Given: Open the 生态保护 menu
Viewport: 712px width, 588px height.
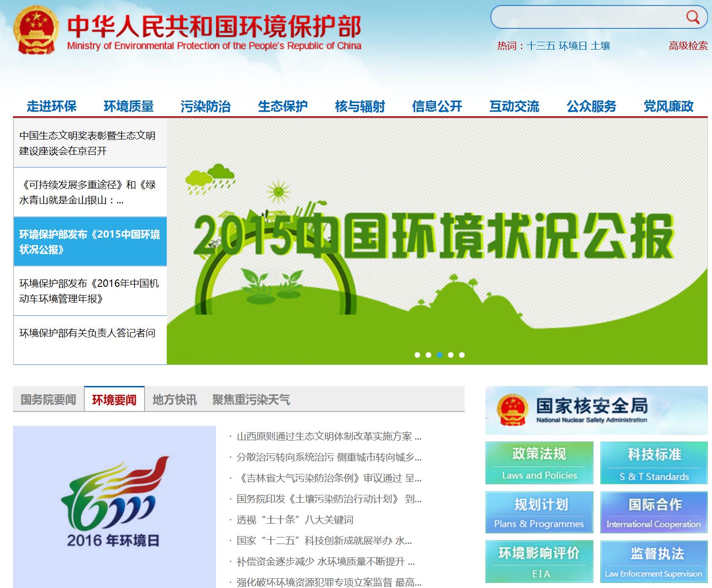Looking at the screenshot, I should 283,106.
